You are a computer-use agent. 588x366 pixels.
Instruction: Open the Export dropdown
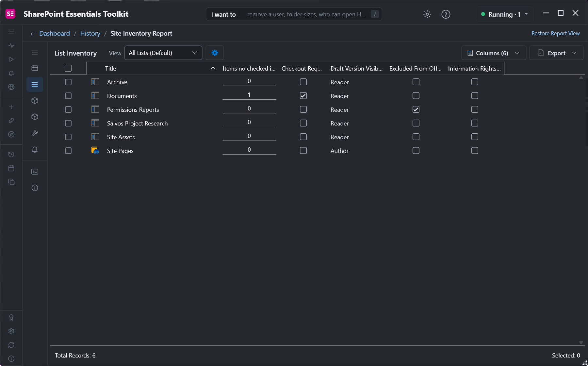click(556, 53)
